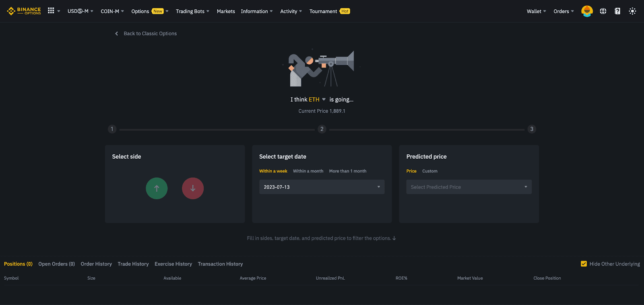Select the More than 1 month tab
Image resolution: width=644 pixels, height=305 pixels.
pos(348,171)
